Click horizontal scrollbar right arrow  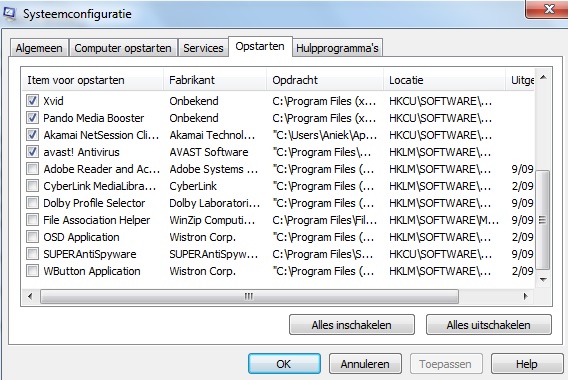526,296
